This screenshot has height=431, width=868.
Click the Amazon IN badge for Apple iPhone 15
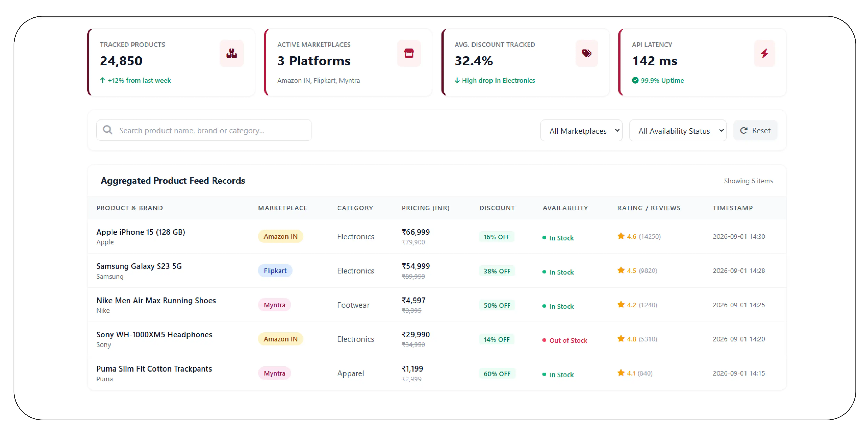coord(280,237)
